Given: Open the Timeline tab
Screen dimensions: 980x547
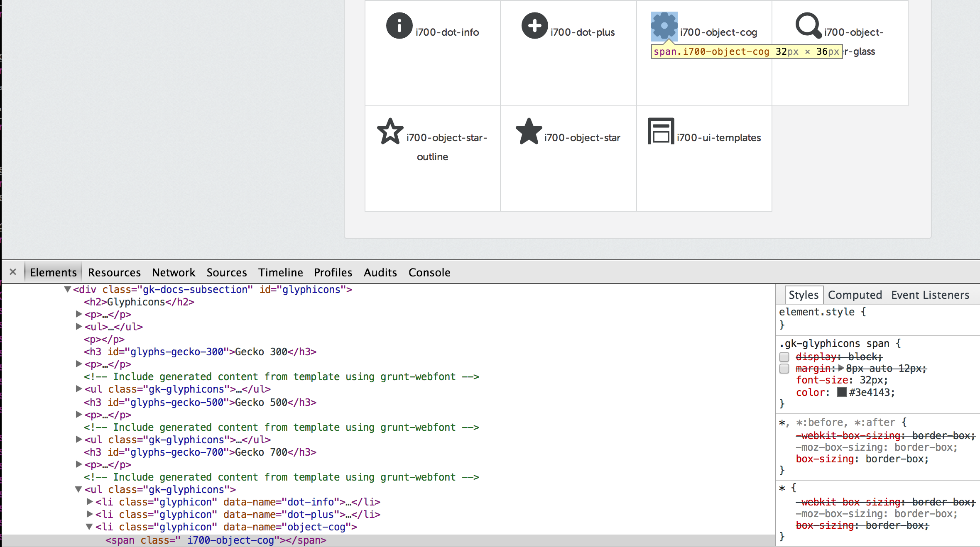Looking at the screenshot, I should pyautogui.click(x=281, y=272).
